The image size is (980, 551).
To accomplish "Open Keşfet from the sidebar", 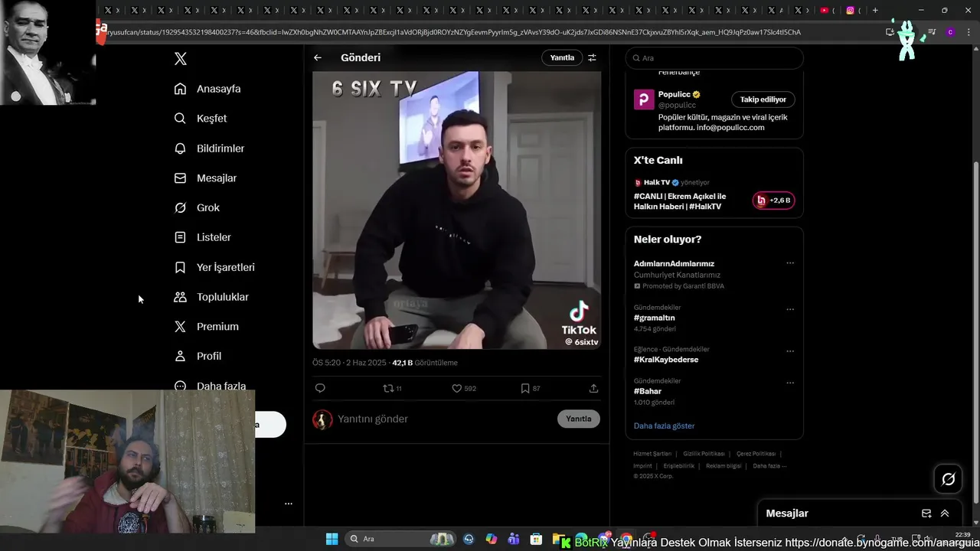I will click(x=201, y=119).
